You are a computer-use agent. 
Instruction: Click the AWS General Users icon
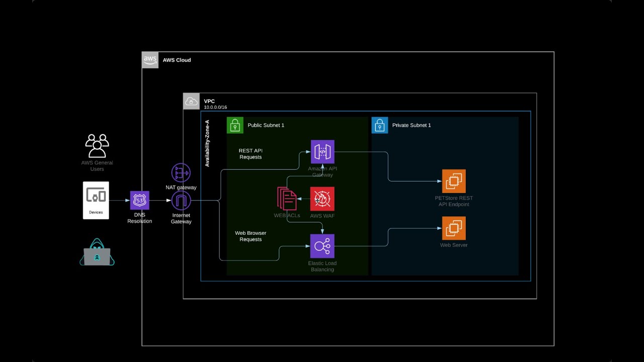coord(97,146)
